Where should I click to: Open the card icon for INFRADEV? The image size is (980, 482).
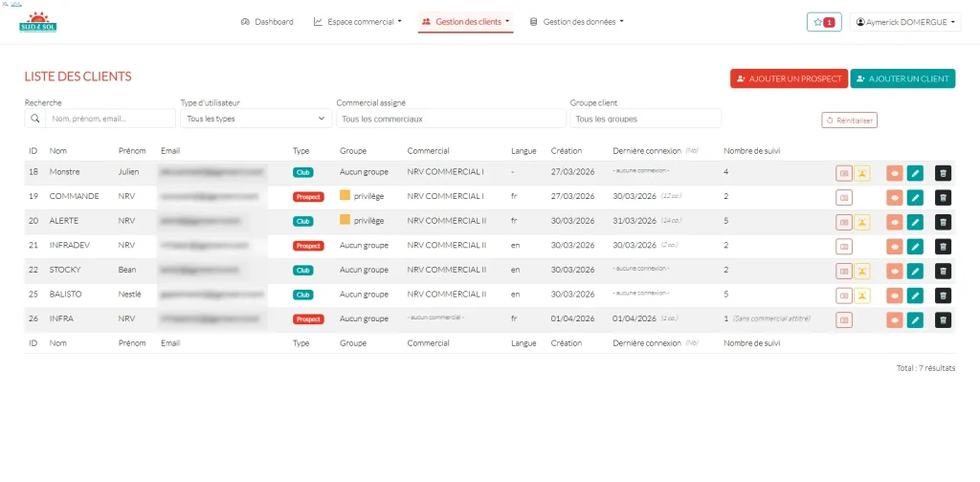(x=844, y=247)
